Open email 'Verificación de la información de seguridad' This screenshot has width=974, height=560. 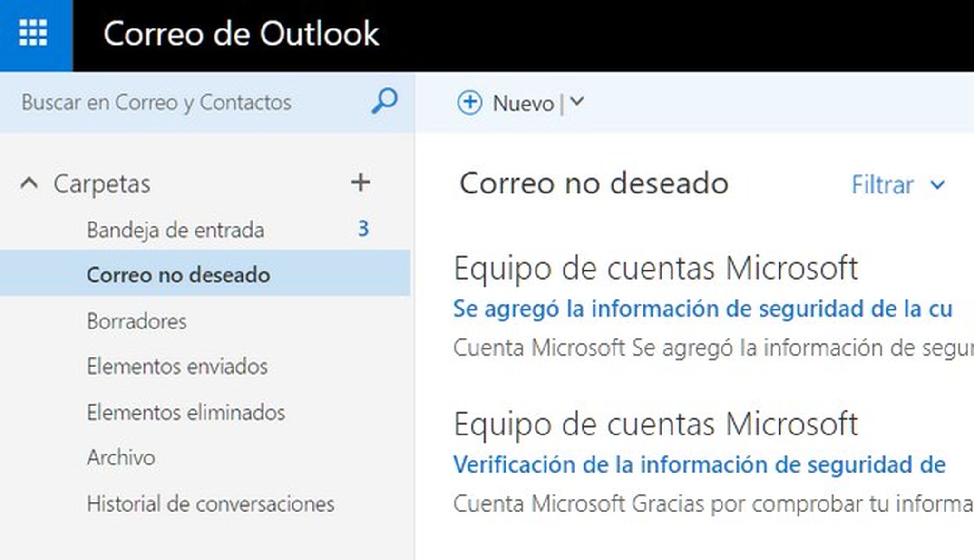(699, 465)
